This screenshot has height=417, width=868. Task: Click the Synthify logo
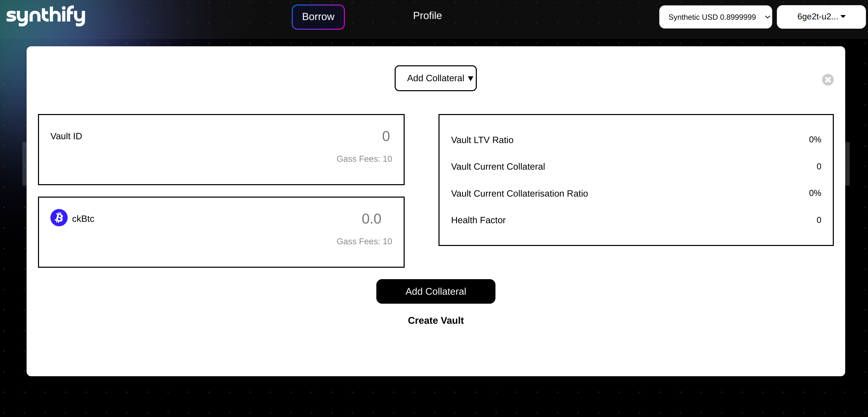click(46, 16)
